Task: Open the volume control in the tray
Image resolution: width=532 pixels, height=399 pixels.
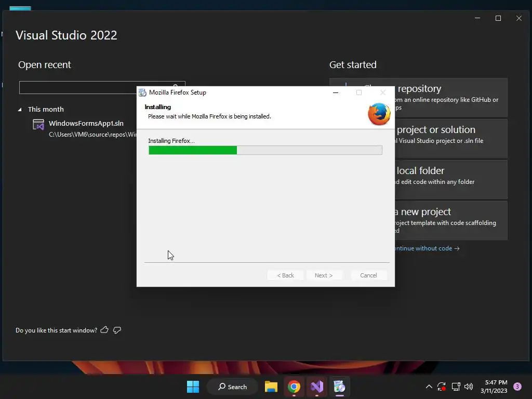Action: [469, 387]
